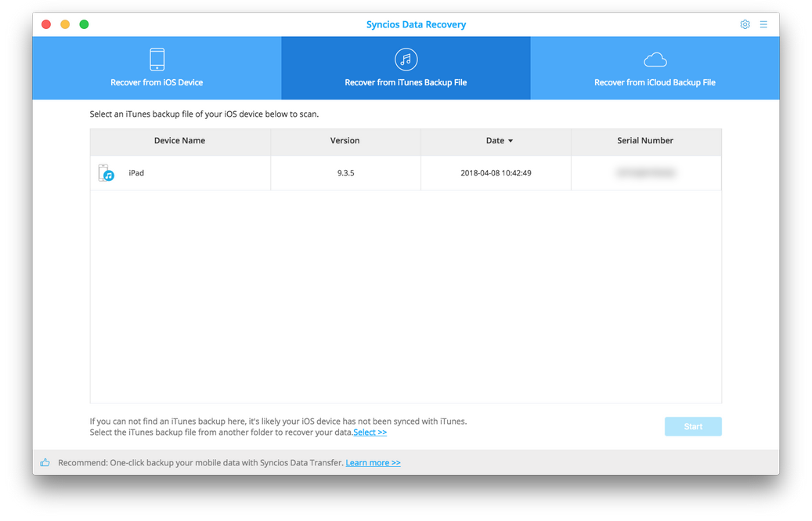812x521 pixels.
Task: Click the red close window button
Action: pos(46,24)
